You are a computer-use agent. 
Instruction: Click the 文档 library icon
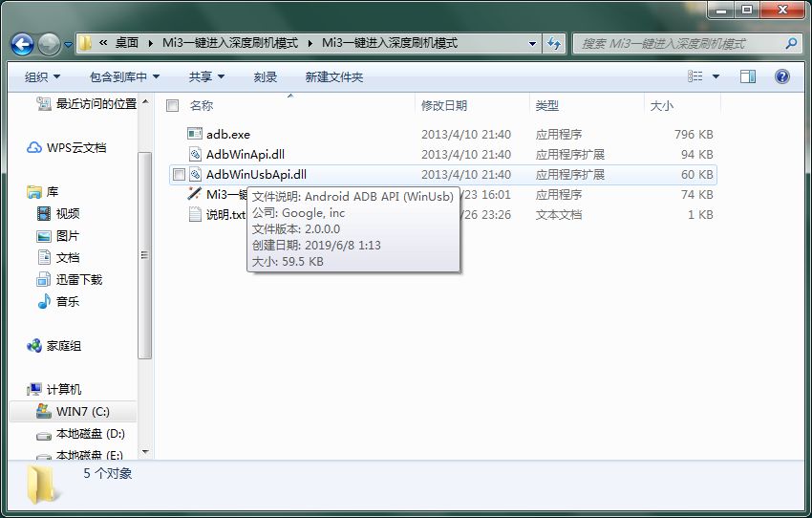[x=44, y=257]
